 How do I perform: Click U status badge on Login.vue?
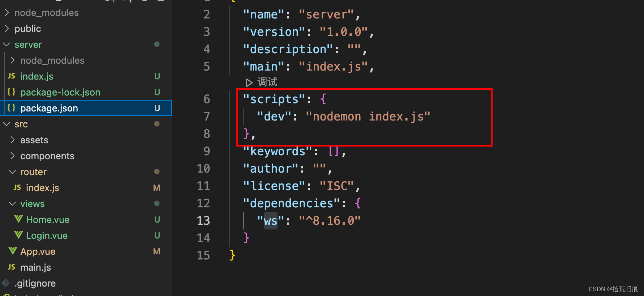click(157, 236)
